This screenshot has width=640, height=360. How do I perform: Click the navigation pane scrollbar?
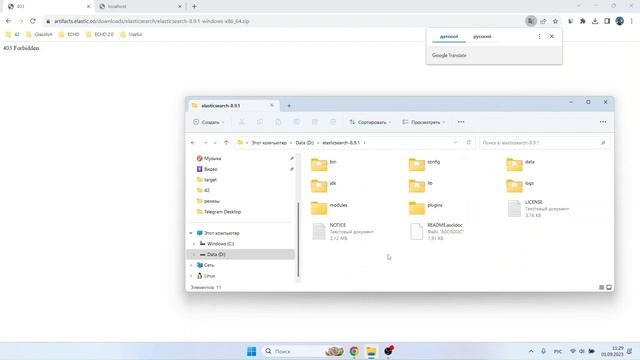[x=298, y=240]
